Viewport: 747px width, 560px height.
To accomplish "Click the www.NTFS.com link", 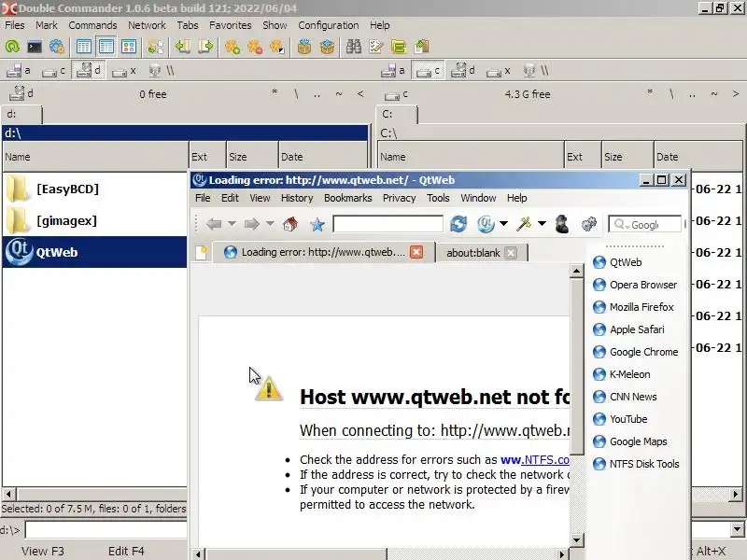I will [534, 460].
